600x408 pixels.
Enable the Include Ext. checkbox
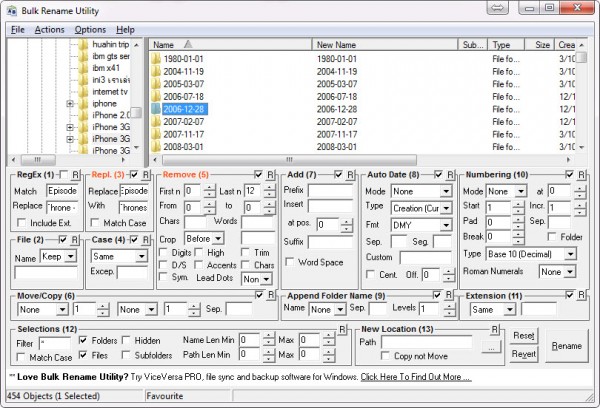25,222
